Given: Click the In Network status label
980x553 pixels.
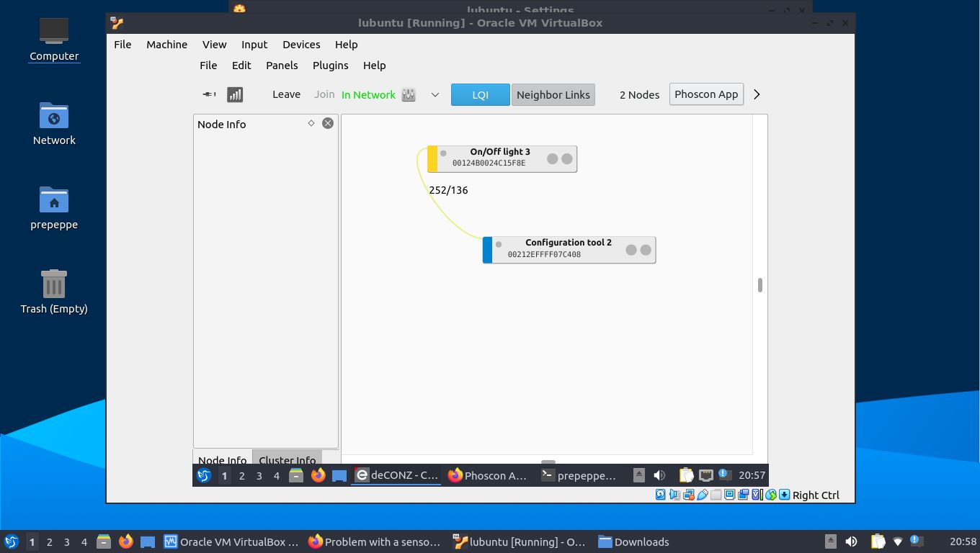Looking at the screenshot, I should point(368,94).
